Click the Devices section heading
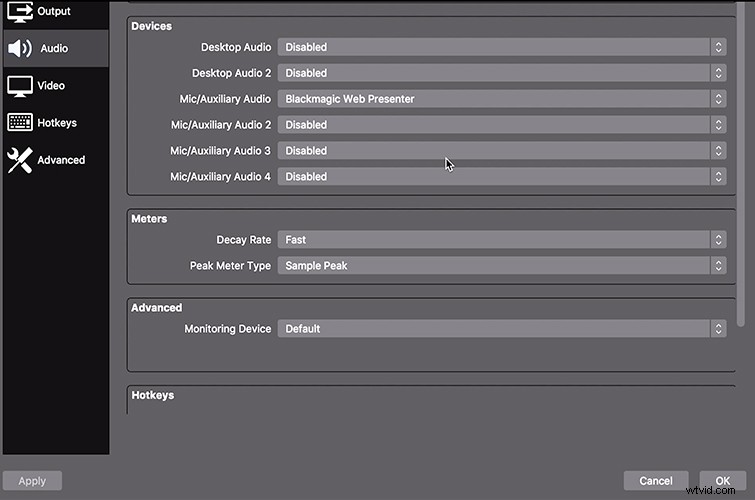 tap(152, 26)
